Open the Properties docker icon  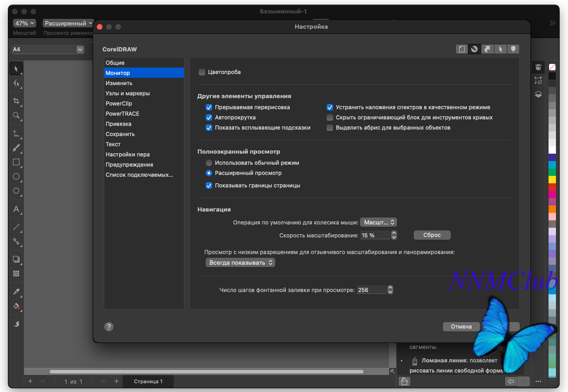click(x=538, y=81)
